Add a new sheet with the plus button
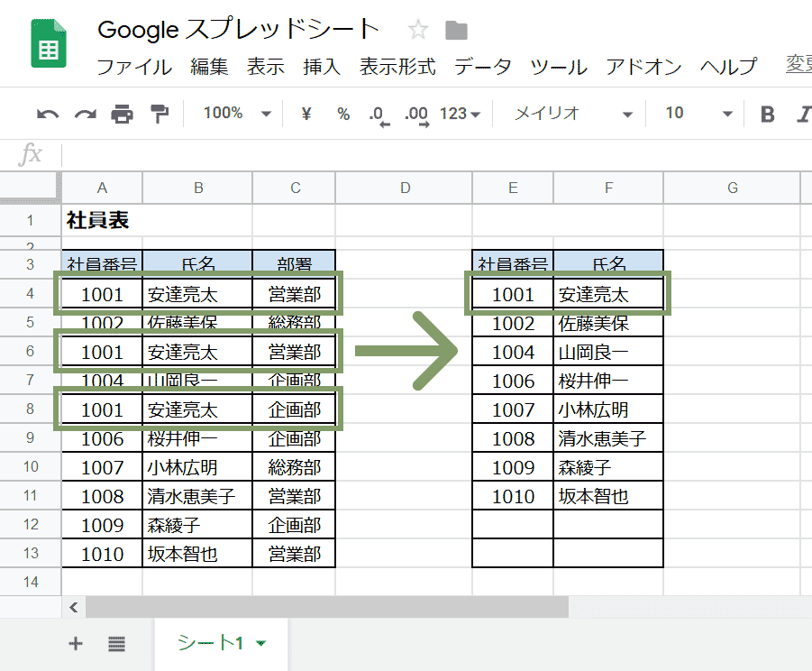The height and width of the screenshot is (671, 812). coord(75,643)
